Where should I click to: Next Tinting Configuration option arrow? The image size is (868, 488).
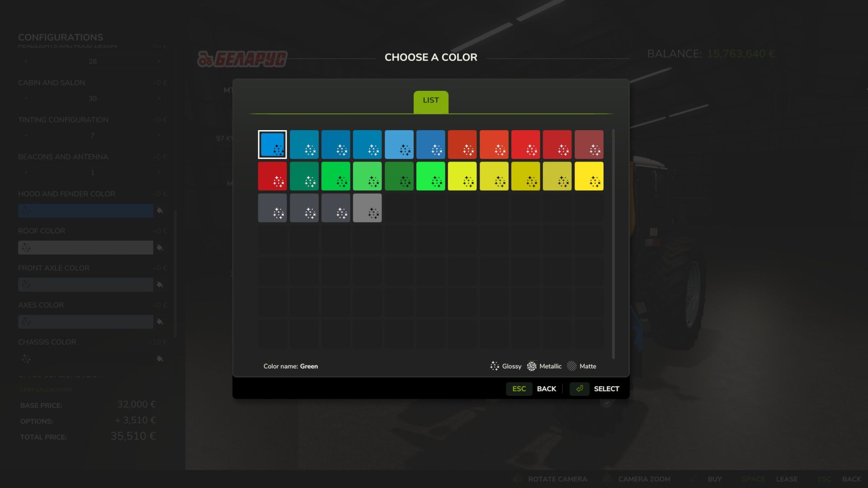tap(160, 135)
